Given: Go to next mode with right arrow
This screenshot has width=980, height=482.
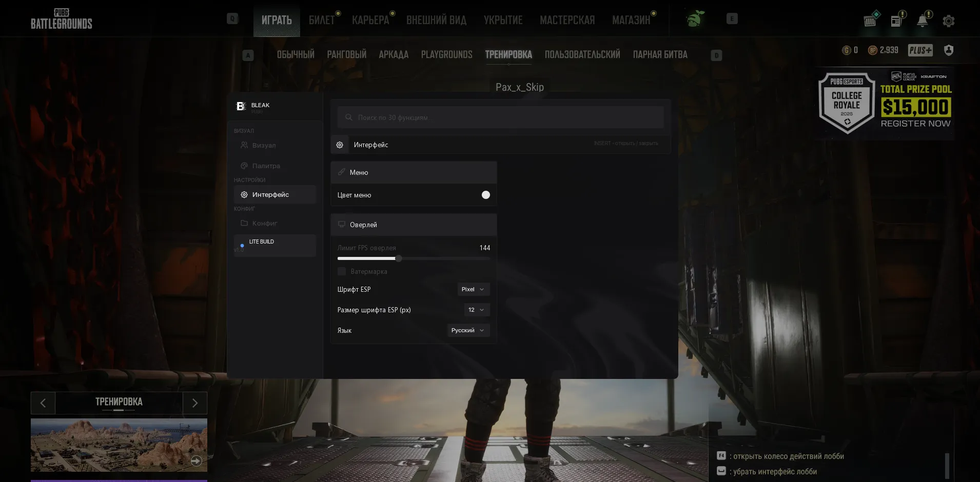Looking at the screenshot, I should pyautogui.click(x=195, y=403).
